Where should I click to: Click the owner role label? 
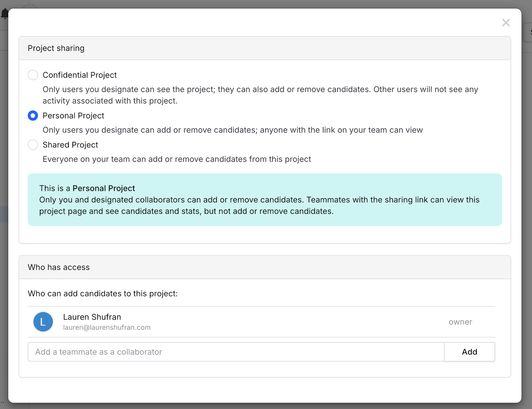[460, 322]
